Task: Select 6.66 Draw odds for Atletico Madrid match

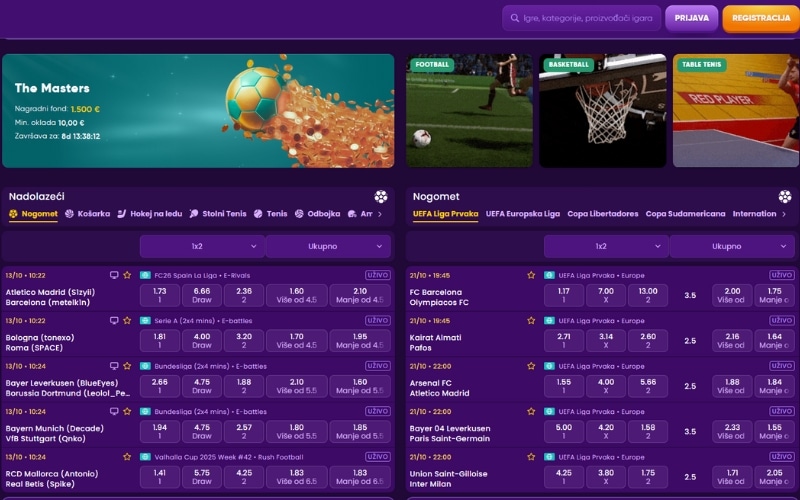Action: pyautogui.click(x=201, y=295)
